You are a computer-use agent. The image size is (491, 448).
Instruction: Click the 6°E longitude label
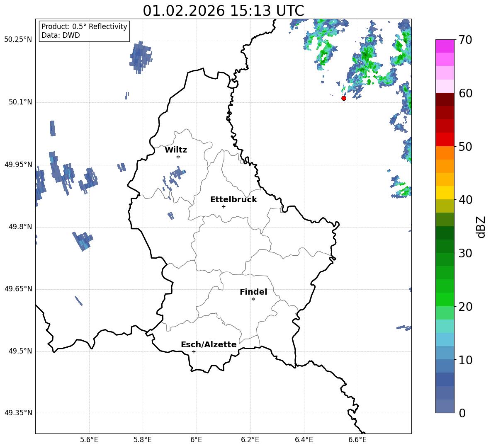click(x=196, y=440)
